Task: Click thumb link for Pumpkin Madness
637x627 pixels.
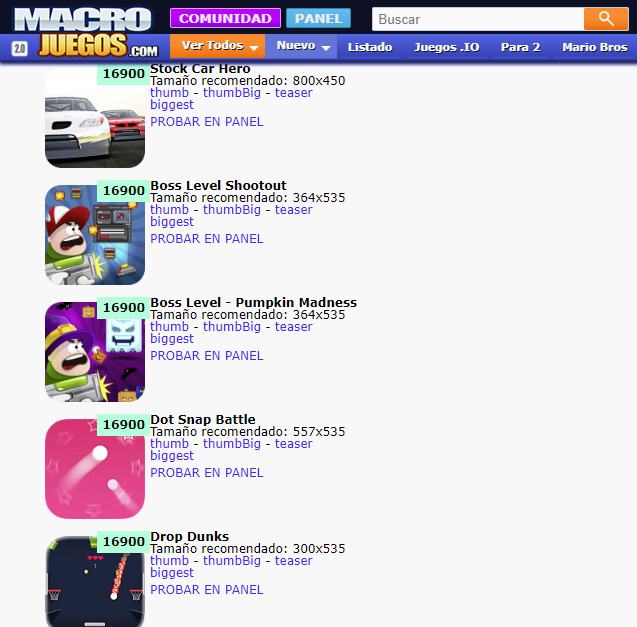Action: click(x=169, y=327)
